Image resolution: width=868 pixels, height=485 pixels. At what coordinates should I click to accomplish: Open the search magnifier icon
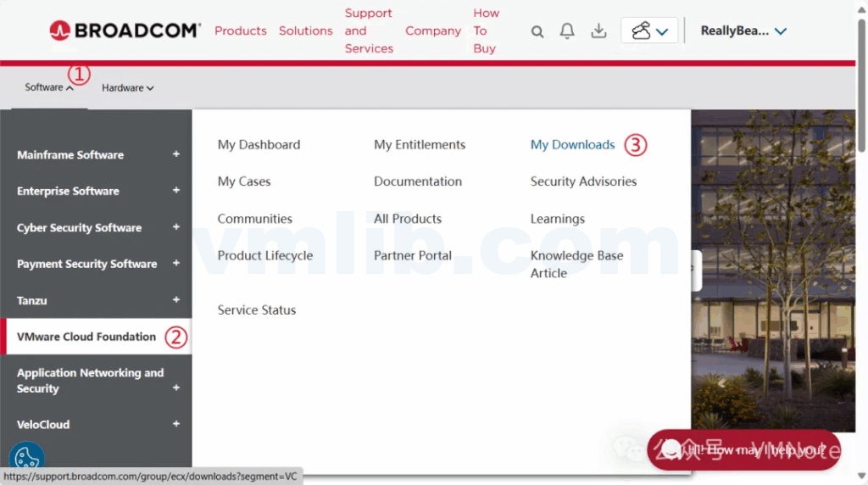537,31
